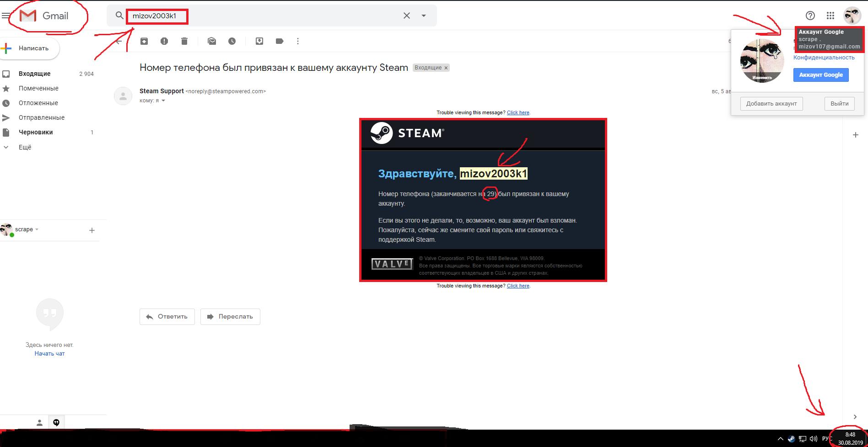This screenshot has height=447, width=868.
Task: Clear the search query with X
Action: [x=406, y=16]
